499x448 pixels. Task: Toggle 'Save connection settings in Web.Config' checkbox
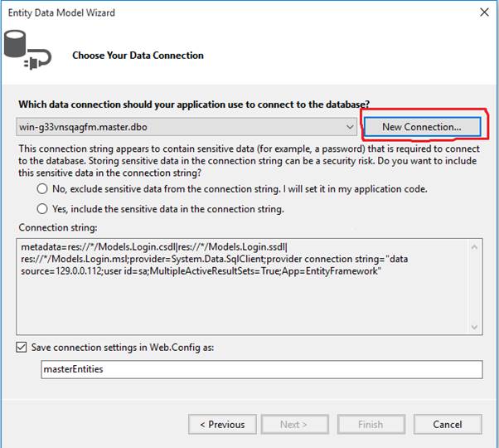tap(22, 348)
